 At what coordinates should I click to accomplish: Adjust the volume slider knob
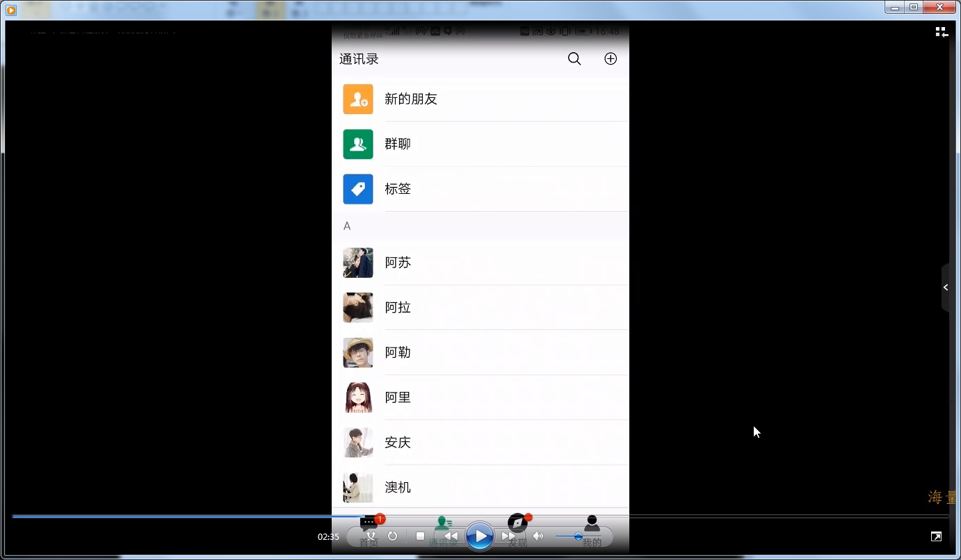[578, 536]
